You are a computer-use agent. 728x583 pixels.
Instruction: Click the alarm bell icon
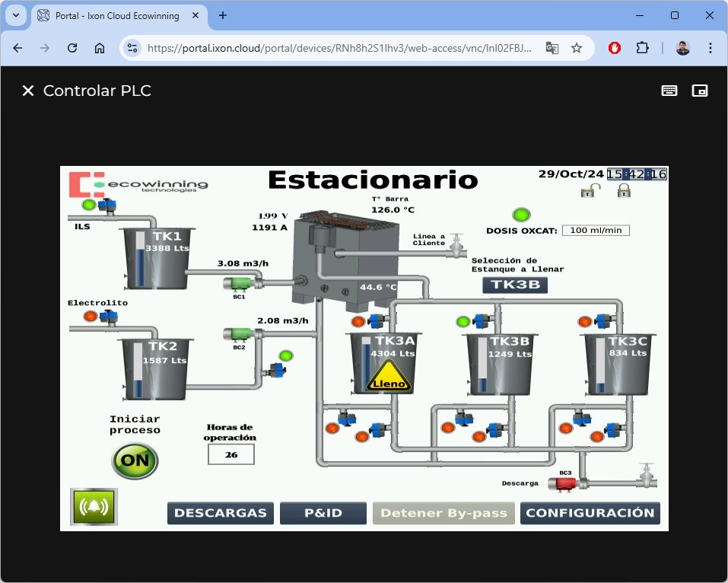click(x=94, y=507)
